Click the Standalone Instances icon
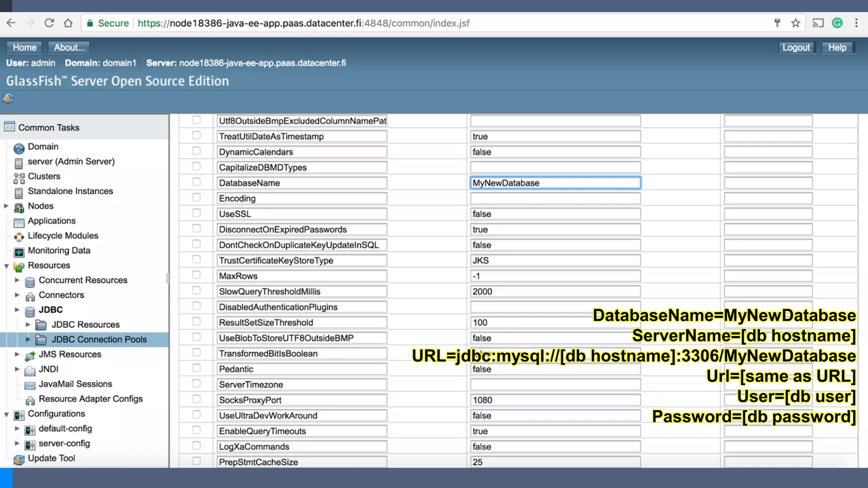Screen dimensions: 868x488 point(19,193)
